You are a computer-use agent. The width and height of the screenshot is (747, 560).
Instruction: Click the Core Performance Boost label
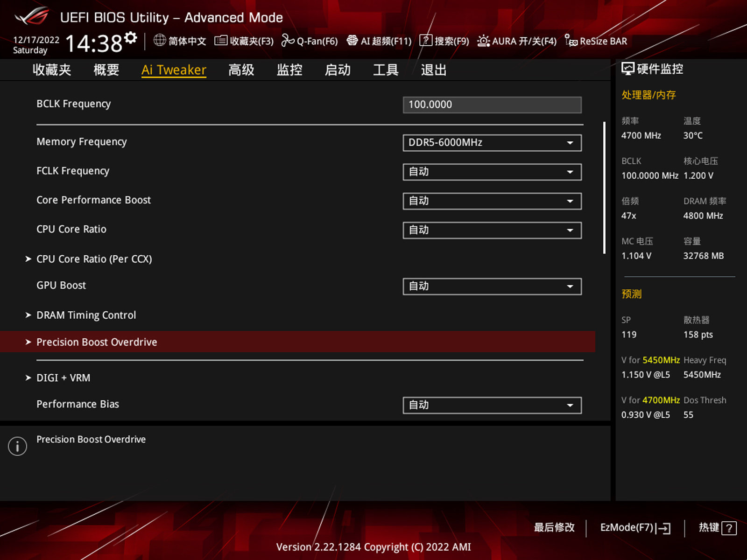[94, 200]
